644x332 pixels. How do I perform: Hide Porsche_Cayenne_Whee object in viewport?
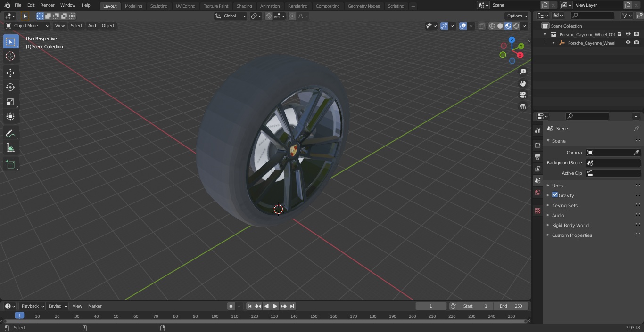[x=628, y=43]
